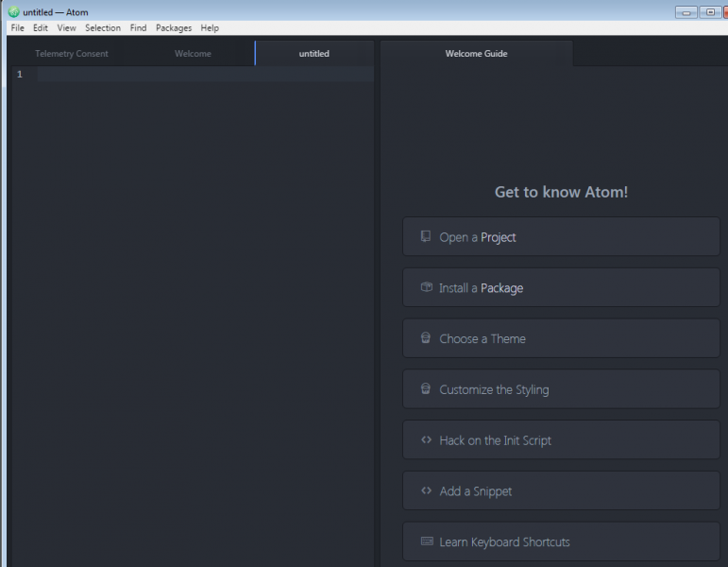Open the File menu
The height and width of the screenshot is (567, 728).
pos(18,28)
